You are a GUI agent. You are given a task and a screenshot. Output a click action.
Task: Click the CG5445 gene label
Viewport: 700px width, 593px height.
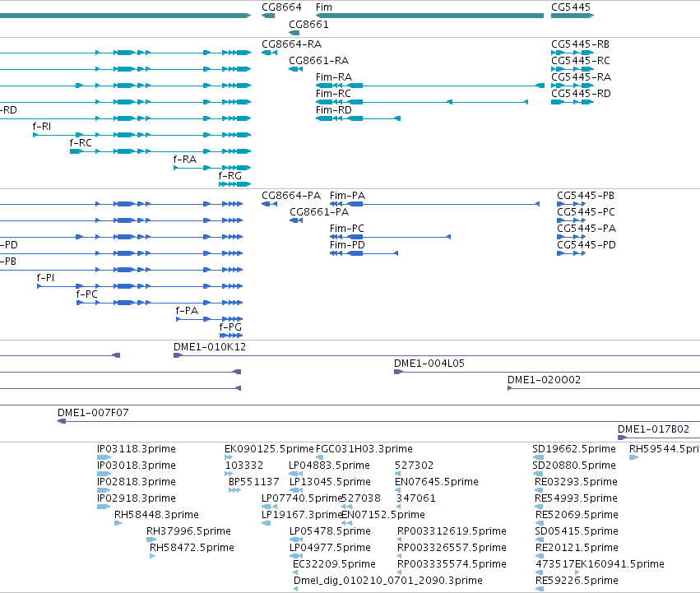click(x=571, y=7)
